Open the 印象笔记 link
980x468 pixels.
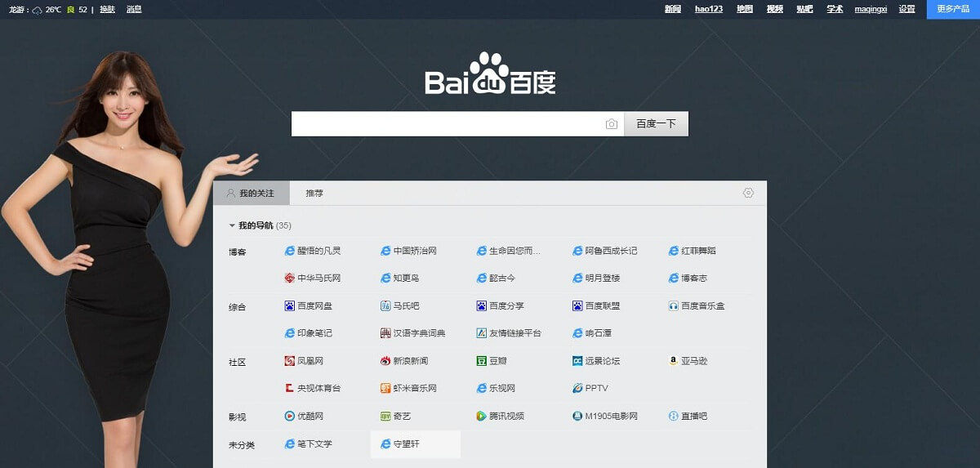click(x=314, y=333)
